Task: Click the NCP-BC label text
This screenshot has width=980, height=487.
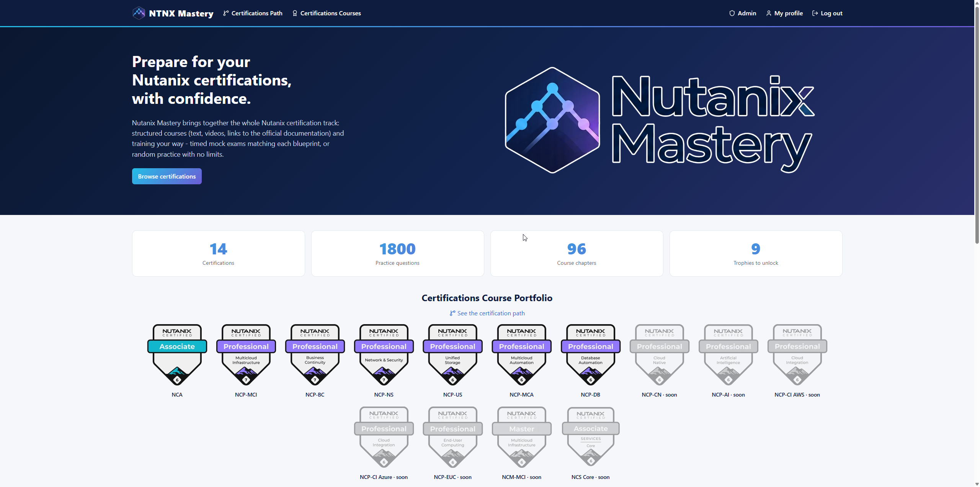Action: (x=315, y=395)
